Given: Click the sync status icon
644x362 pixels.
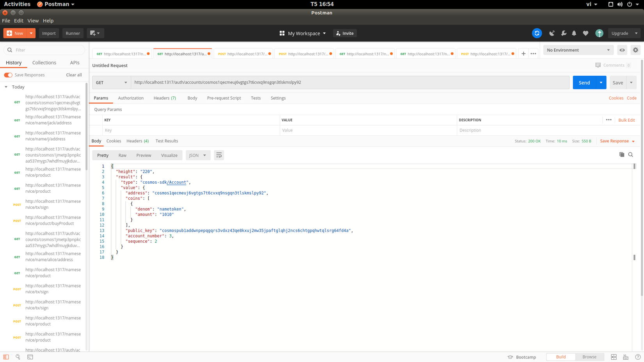Looking at the screenshot, I should [537, 33].
